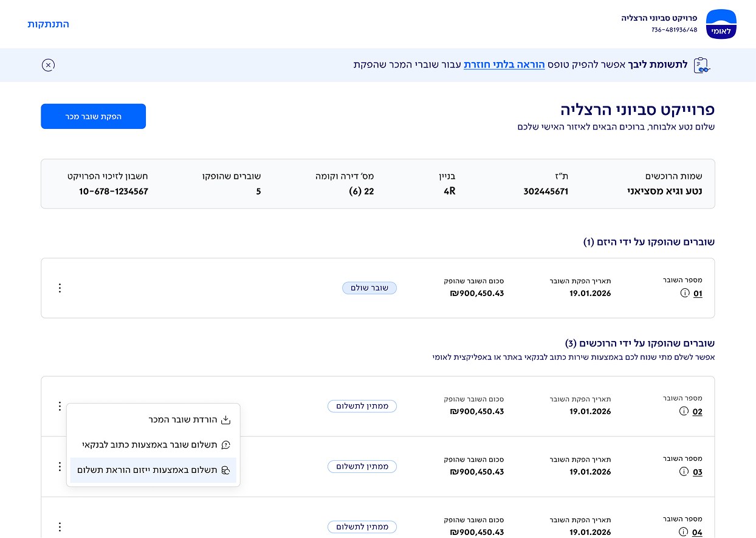Click the ID number 302445671
The height and width of the screenshot is (538, 756).
pyautogui.click(x=546, y=191)
